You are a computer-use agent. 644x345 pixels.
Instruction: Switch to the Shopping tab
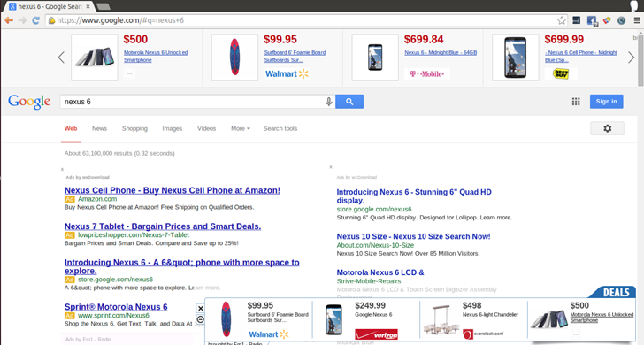134,128
